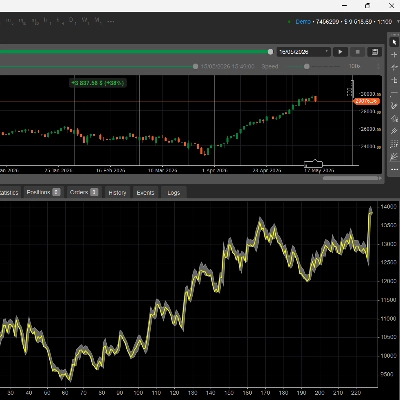Click the account balance $ 9 615.59
This screenshot has width=400, height=400.
358,22
